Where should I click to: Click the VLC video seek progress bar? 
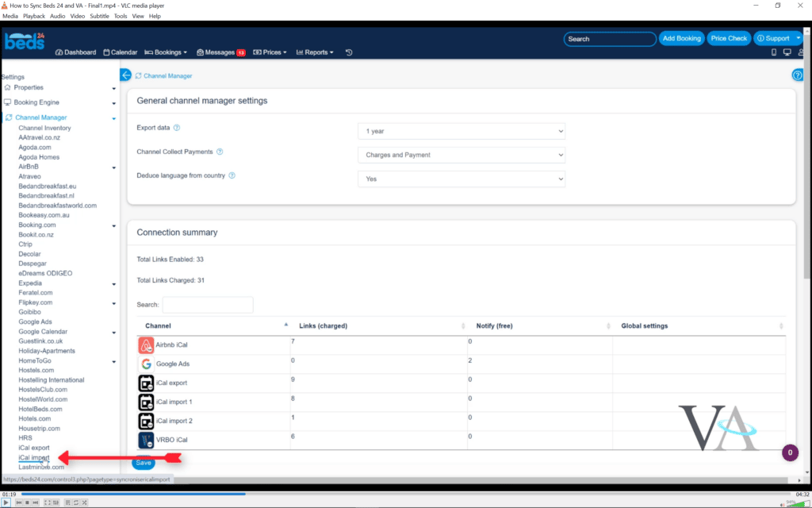pyautogui.click(x=396, y=494)
